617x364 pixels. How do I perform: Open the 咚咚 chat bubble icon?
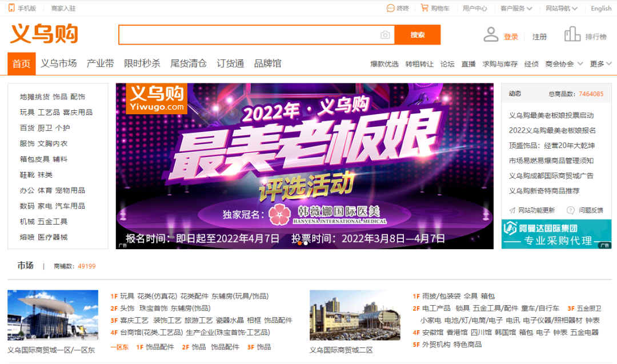[x=390, y=8]
